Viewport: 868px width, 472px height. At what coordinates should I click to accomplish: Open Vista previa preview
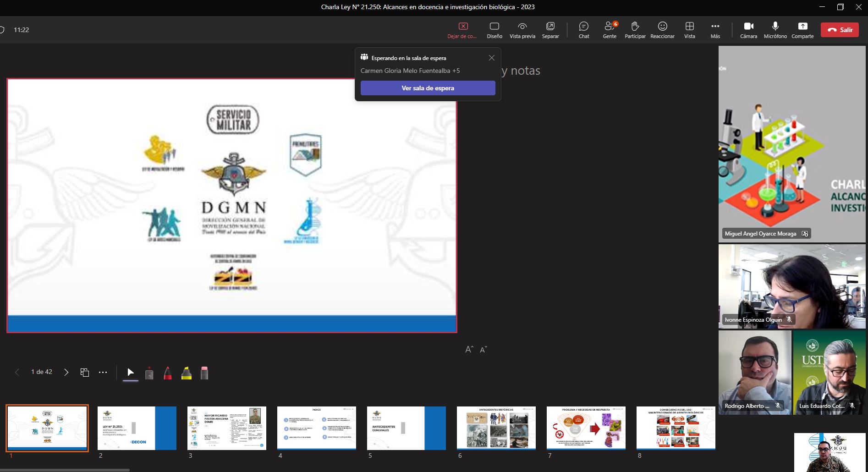point(522,30)
